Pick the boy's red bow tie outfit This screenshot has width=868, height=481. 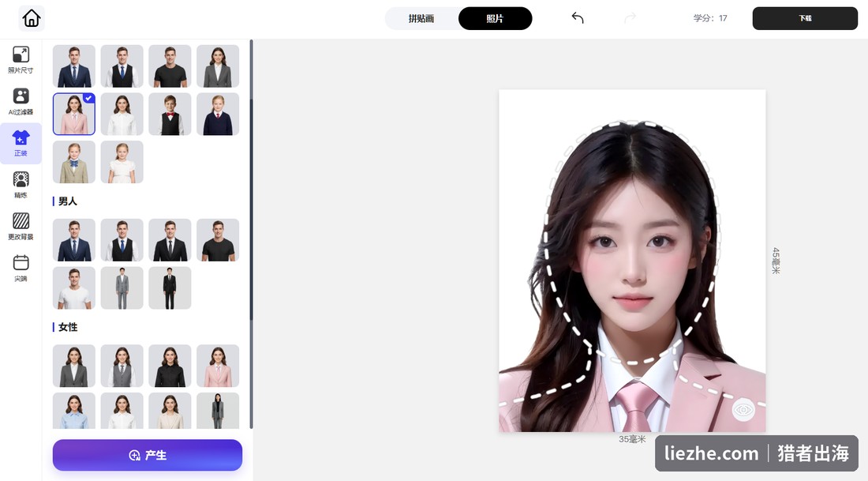[x=170, y=114]
